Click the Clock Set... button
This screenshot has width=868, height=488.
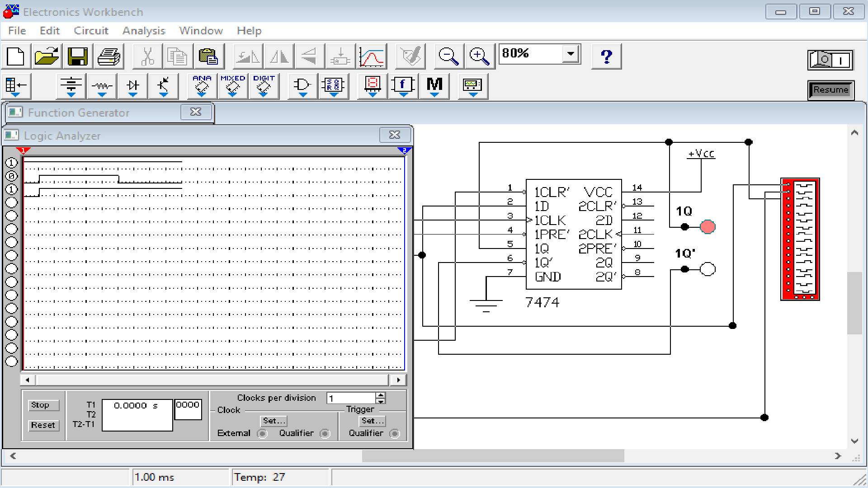274,421
